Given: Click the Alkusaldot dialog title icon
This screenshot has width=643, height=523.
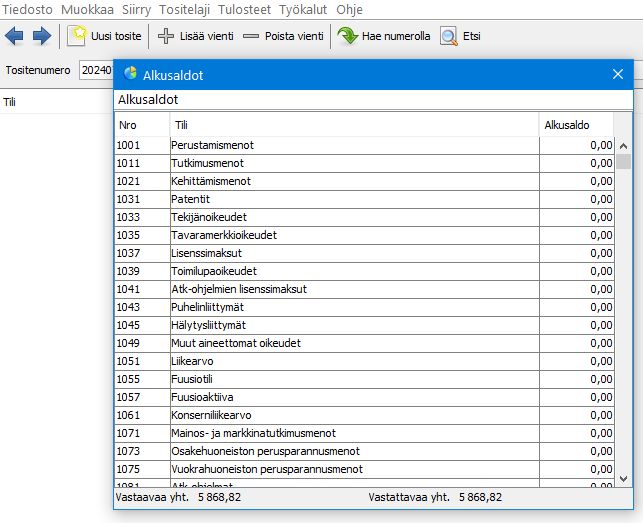Looking at the screenshot, I should pyautogui.click(x=130, y=73).
